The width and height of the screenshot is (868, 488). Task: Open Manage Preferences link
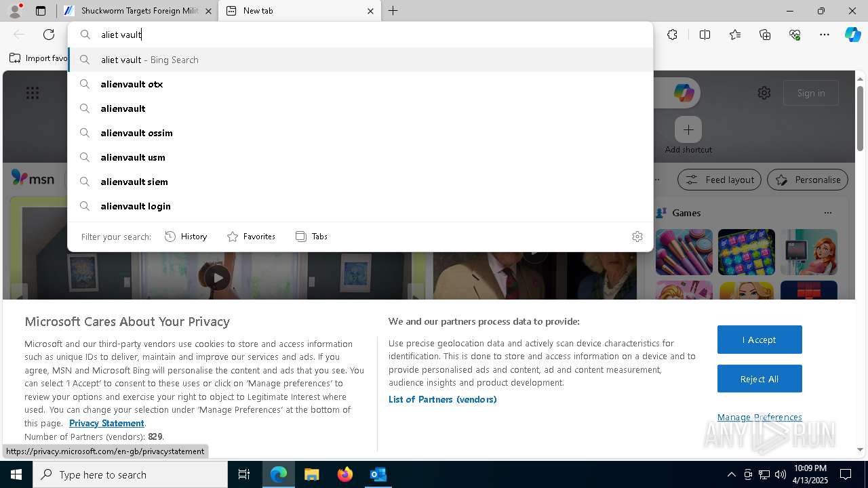[759, 417]
